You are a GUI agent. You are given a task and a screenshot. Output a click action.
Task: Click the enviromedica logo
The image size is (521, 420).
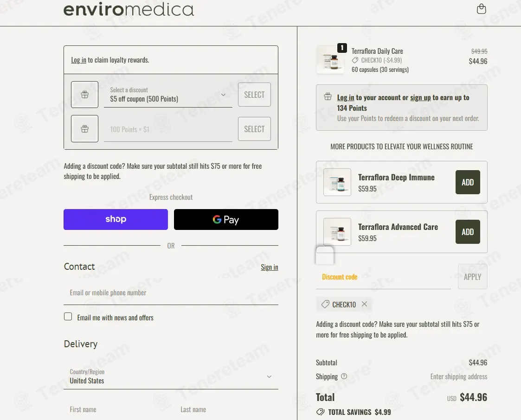129,9
